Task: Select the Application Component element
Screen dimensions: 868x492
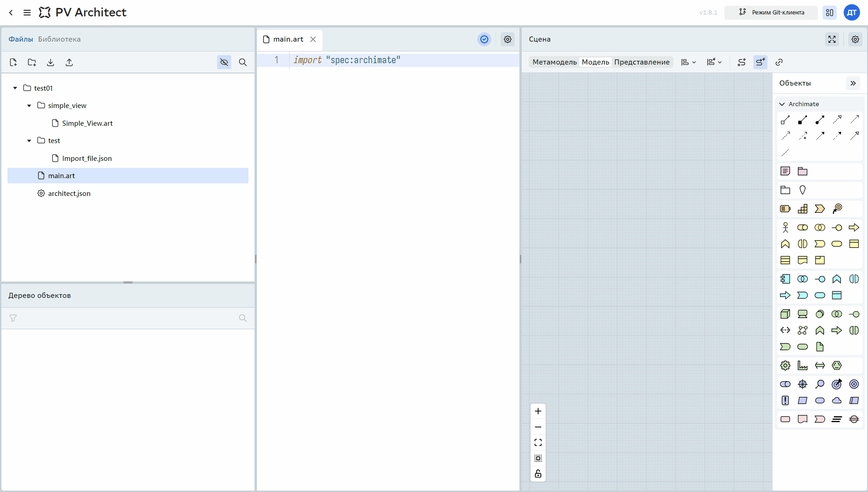Action: [x=785, y=279]
